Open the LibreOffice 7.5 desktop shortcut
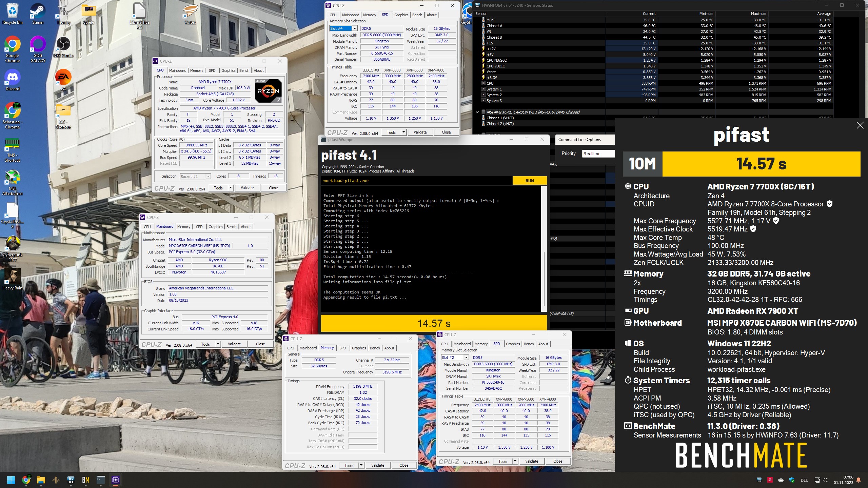This screenshot has height=488, width=868. [x=139, y=16]
